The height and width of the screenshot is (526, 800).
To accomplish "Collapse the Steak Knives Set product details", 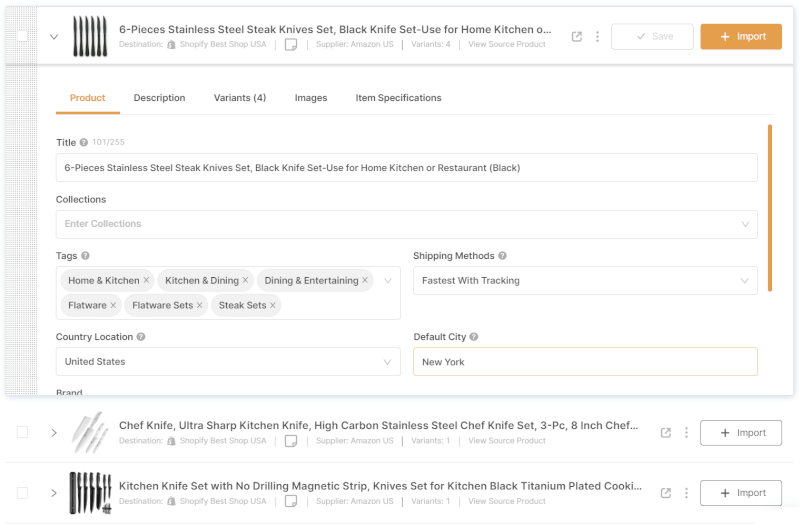I will pyautogui.click(x=54, y=37).
